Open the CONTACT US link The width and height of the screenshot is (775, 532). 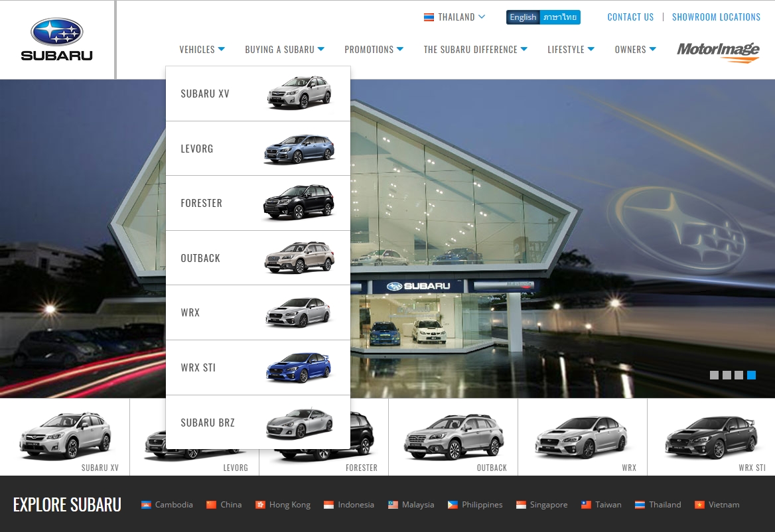pyautogui.click(x=630, y=17)
